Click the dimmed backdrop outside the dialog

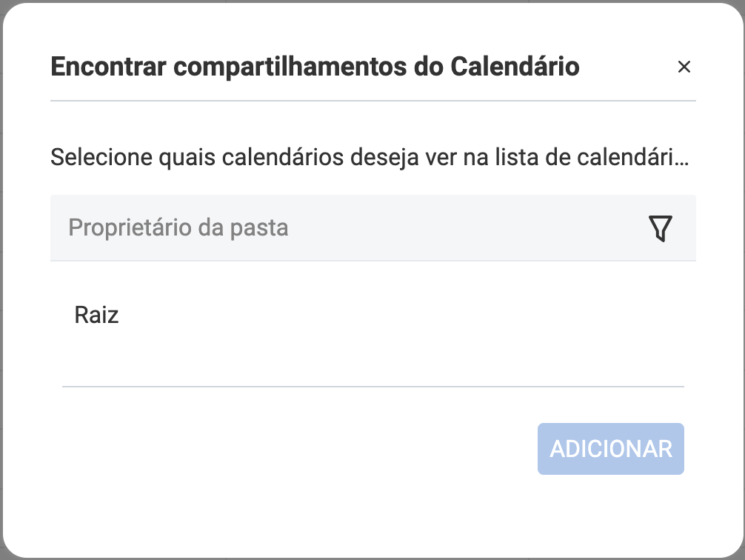(x=2, y=3)
